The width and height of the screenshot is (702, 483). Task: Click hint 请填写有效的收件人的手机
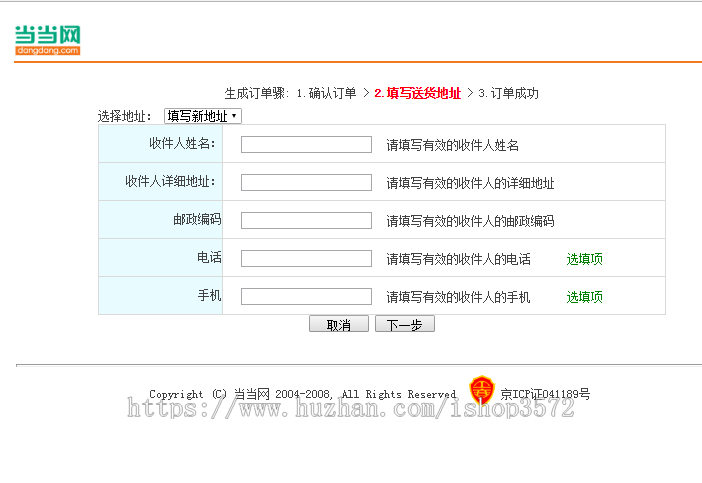458,297
